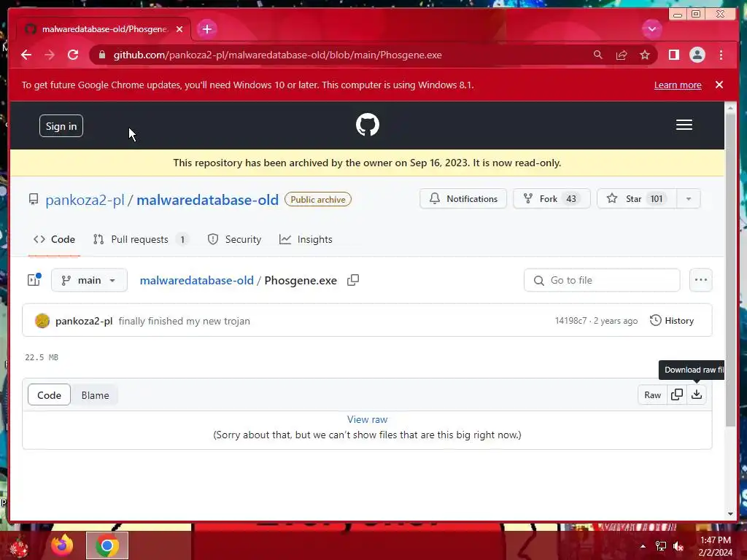
Task: Open the malwaredatabase-old repository title link
Action: pos(207,200)
